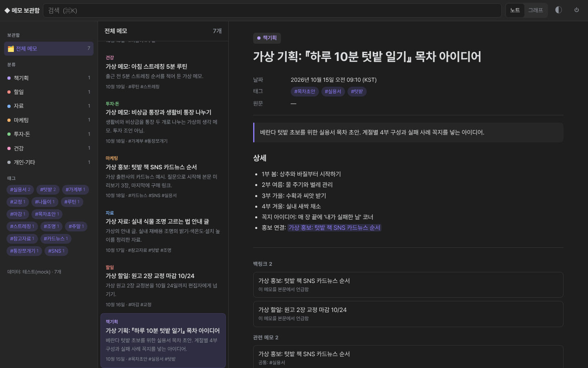The width and height of the screenshot is (588, 368).
Task: Click the 책기획 badge above note title
Action: click(267, 38)
